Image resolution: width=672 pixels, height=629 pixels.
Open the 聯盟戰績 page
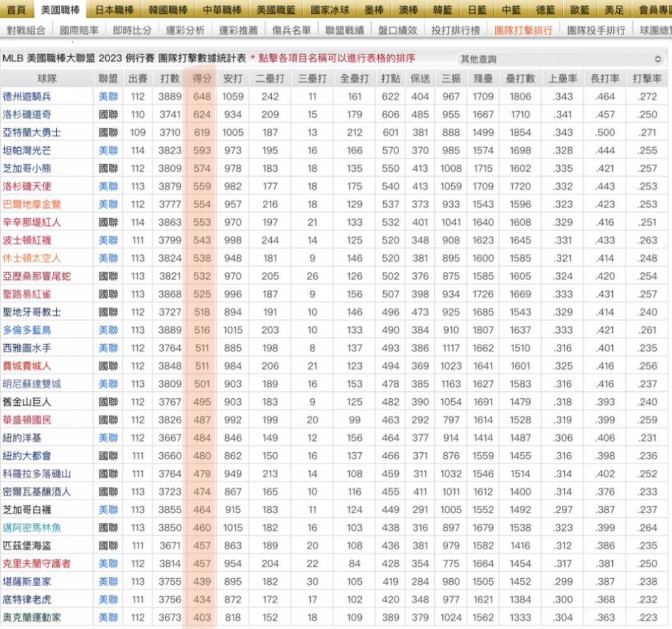(345, 30)
